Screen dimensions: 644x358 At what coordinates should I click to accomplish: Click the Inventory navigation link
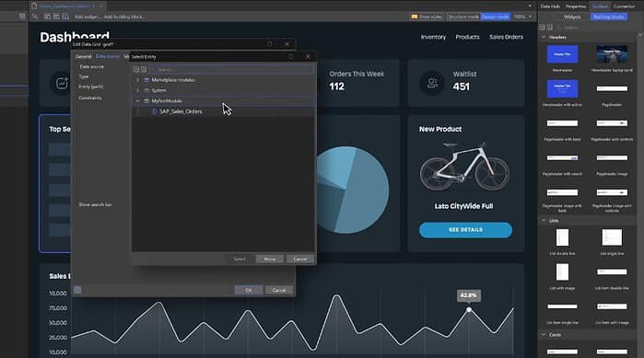[x=433, y=37]
